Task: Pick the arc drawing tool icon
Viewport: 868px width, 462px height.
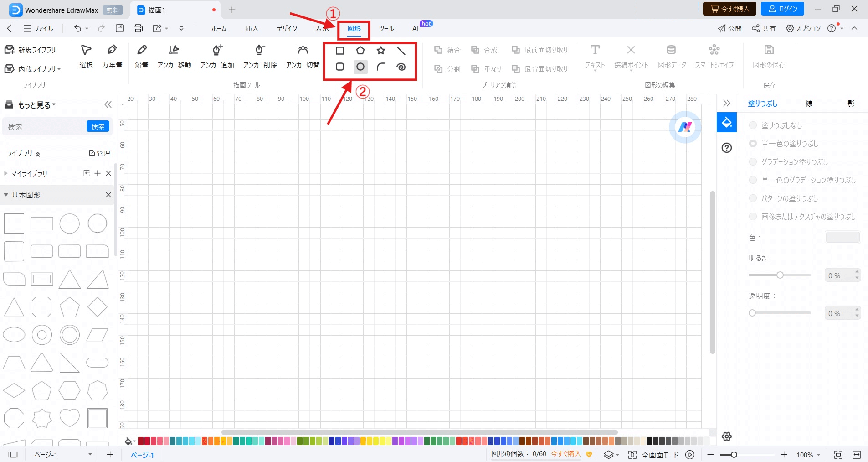Action: point(381,67)
